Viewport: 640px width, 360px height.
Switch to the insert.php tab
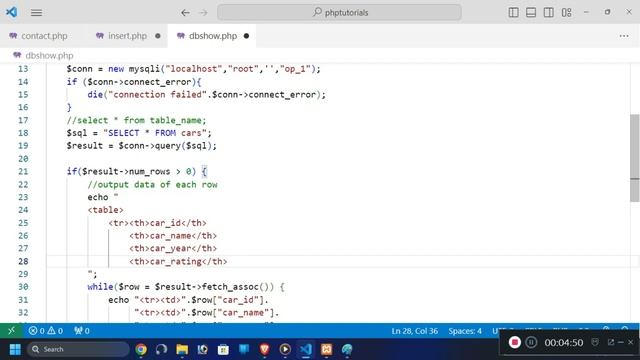coord(127,36)
